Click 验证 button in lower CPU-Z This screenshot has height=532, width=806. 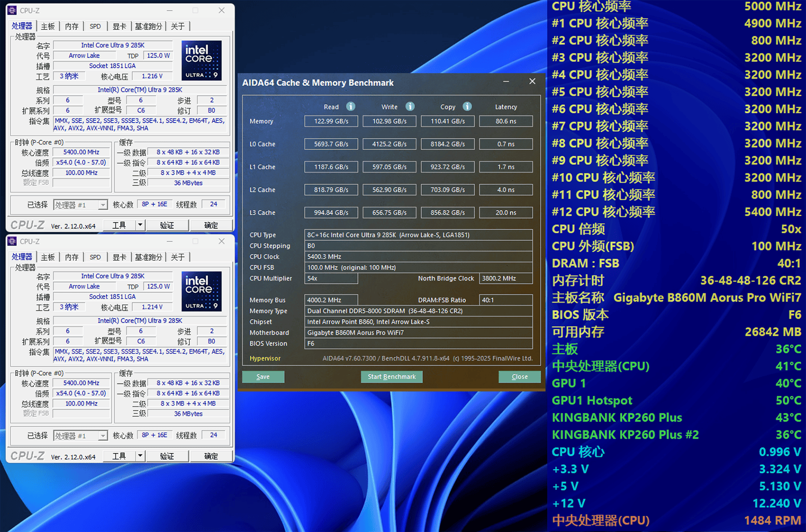pos(167,456)
